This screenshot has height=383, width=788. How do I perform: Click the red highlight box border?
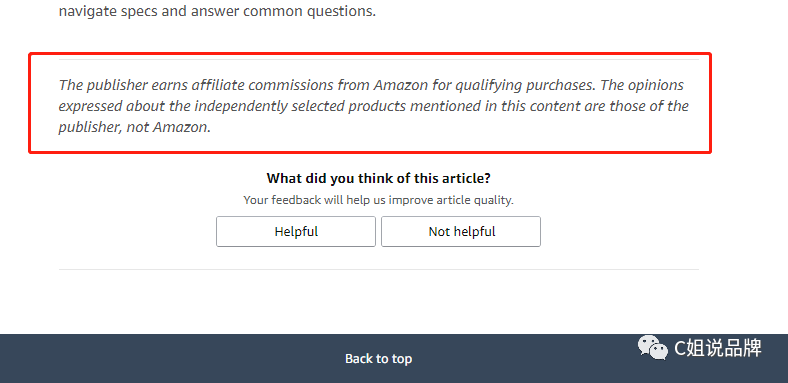pos(370,54)
